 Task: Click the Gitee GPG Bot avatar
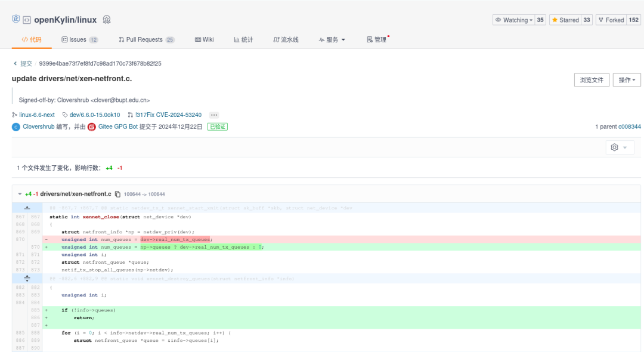click(92, 127)
